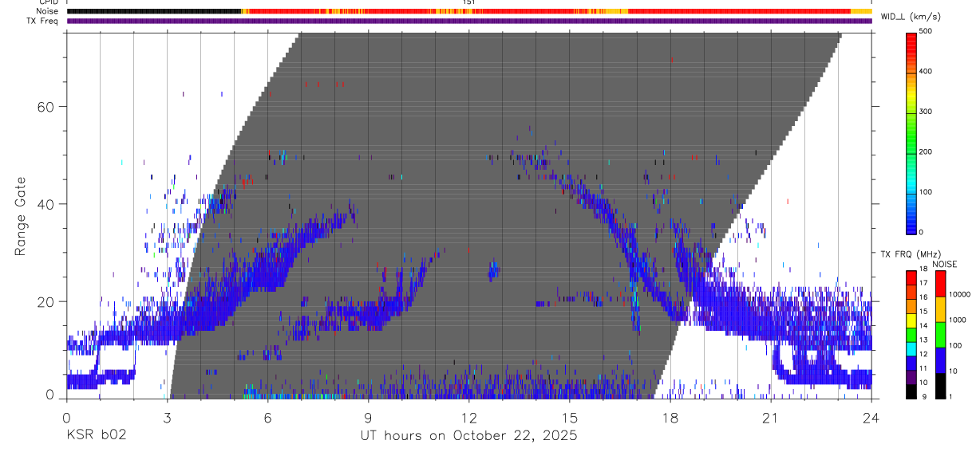Click the 15 hour tick on x-axis
980x452 pixels.
570,418
